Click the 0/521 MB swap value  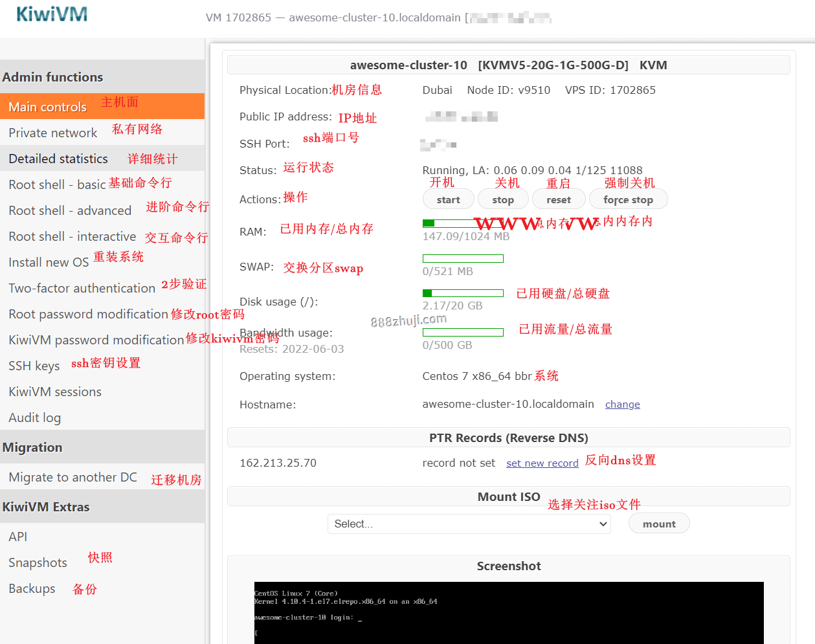click(x=448, y=271)
